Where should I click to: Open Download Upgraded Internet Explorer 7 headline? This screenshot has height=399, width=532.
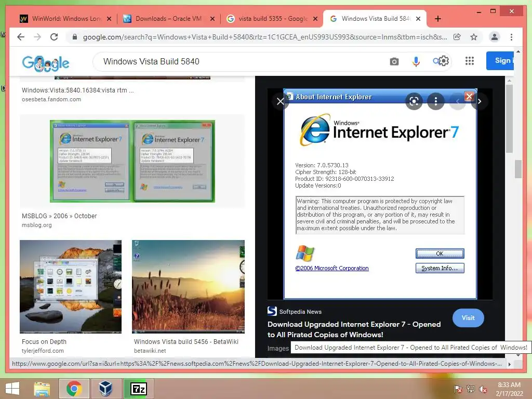(354, 329)
